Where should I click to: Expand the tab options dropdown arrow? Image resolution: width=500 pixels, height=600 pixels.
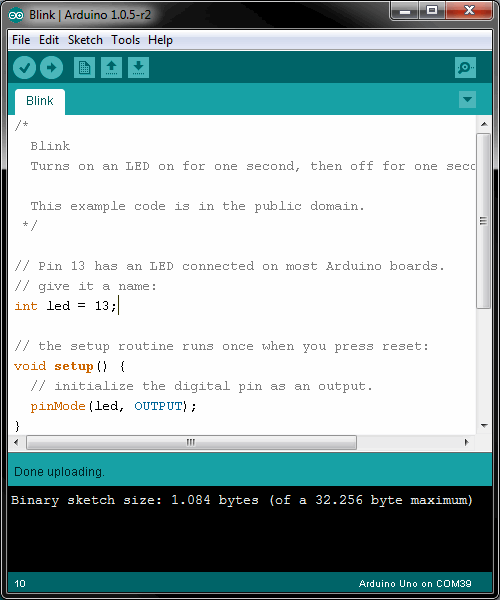[x=467, y=99]
